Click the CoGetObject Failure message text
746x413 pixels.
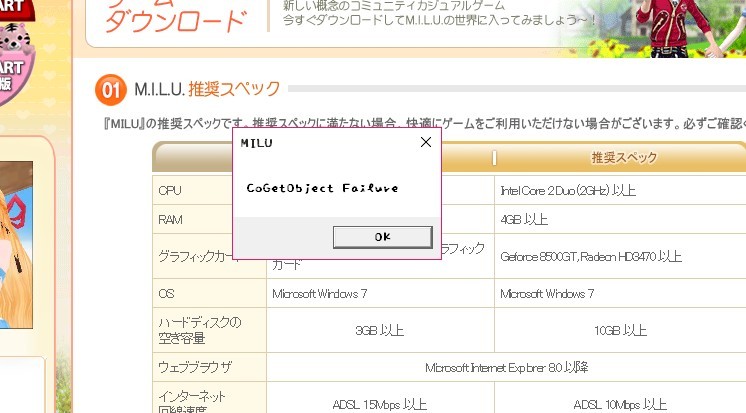pos(322,188)
